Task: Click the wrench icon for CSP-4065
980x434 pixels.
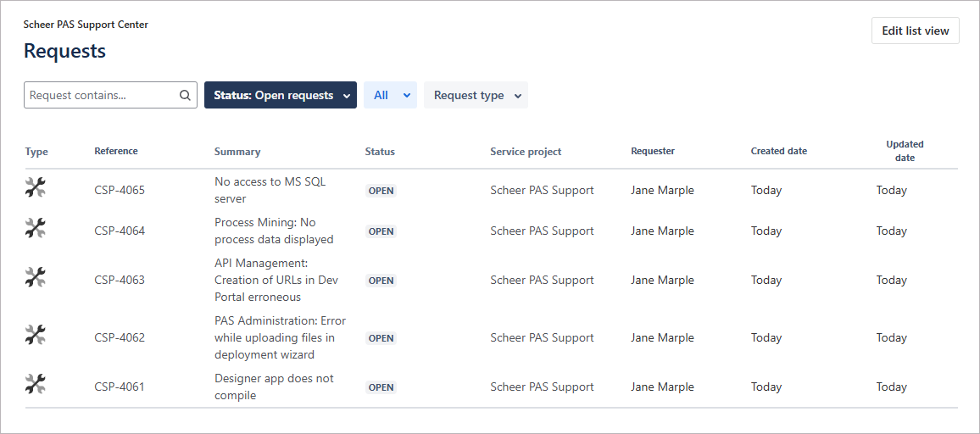Action: [x=35, y=188]
